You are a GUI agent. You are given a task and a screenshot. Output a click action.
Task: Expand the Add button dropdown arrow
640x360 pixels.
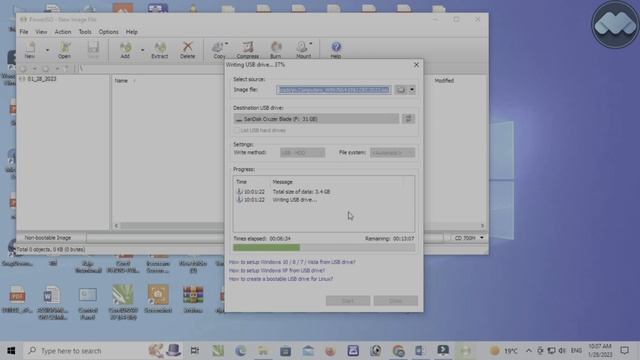pos(142,50)
